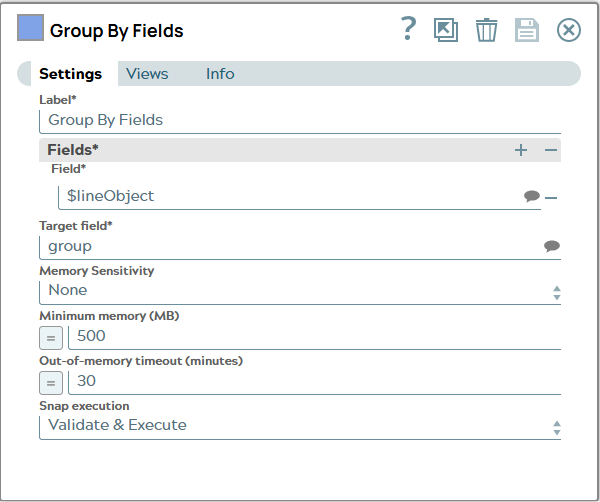
Task: Click the Label* caption above the name input
Action: coord(58,99)
